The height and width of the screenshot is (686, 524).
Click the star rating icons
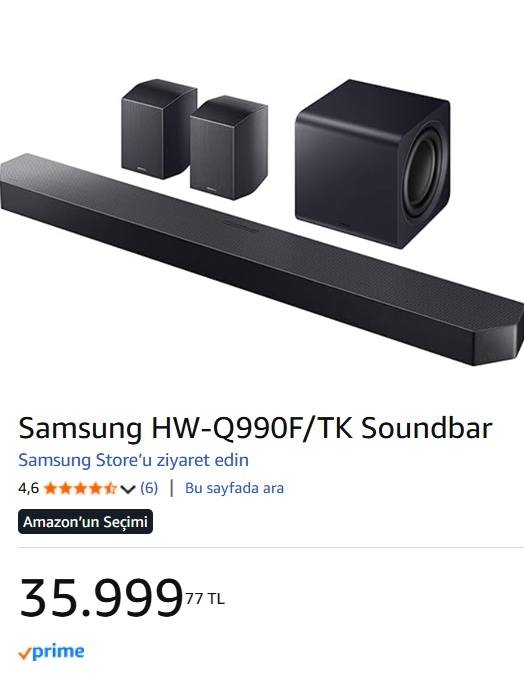[80, 488]
